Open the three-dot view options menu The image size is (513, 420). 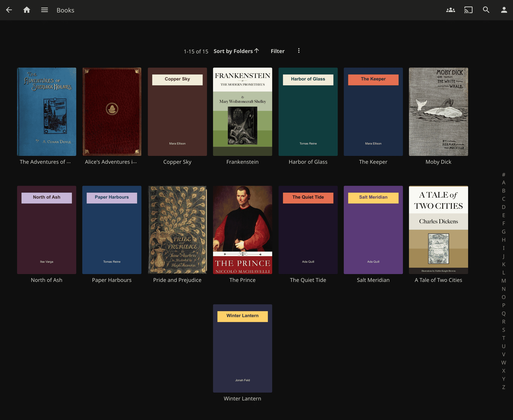[299, 51]
